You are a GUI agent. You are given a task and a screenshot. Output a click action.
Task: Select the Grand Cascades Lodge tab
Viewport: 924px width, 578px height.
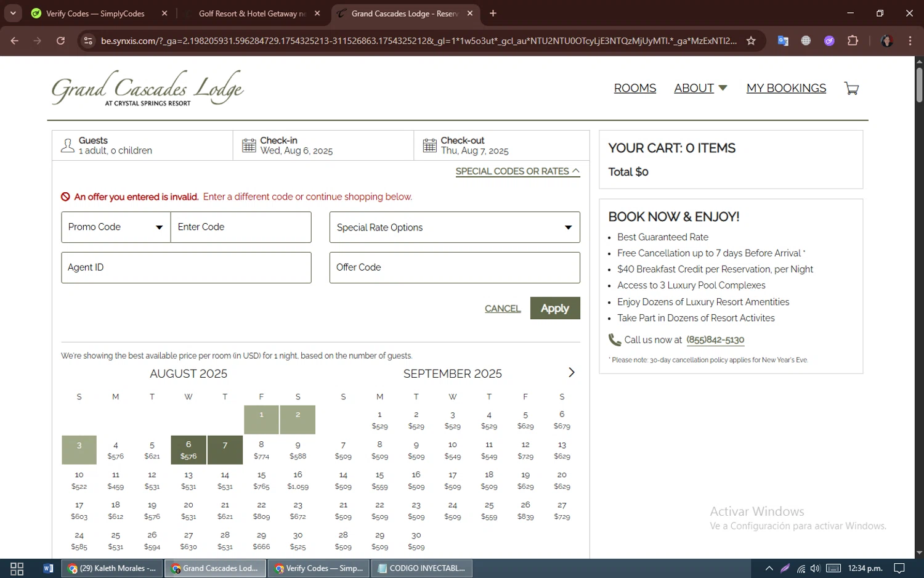point(405,14)
